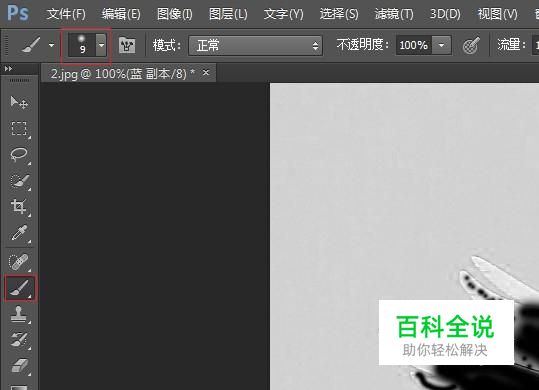Open the opacity slider dropdown arrow
This screenshot has width=539, height=390.
pyautogui.click(x=441, y=45)
